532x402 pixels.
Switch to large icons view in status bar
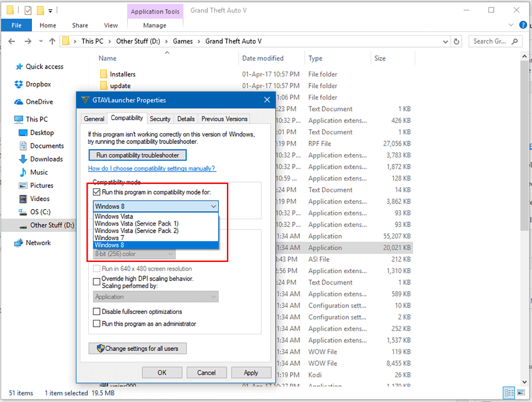(x=520, y=393)
